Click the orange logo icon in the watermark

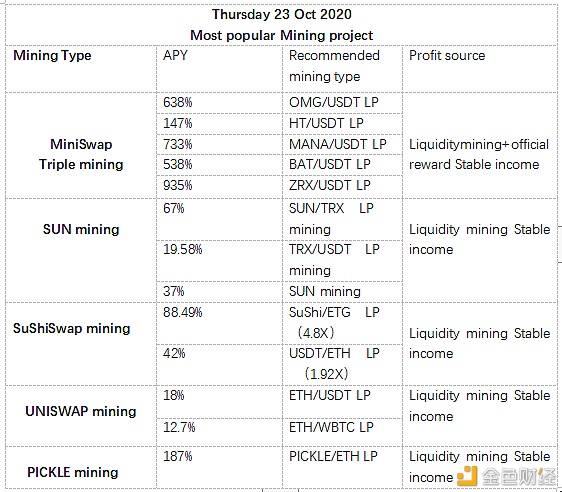coord(467,476)
